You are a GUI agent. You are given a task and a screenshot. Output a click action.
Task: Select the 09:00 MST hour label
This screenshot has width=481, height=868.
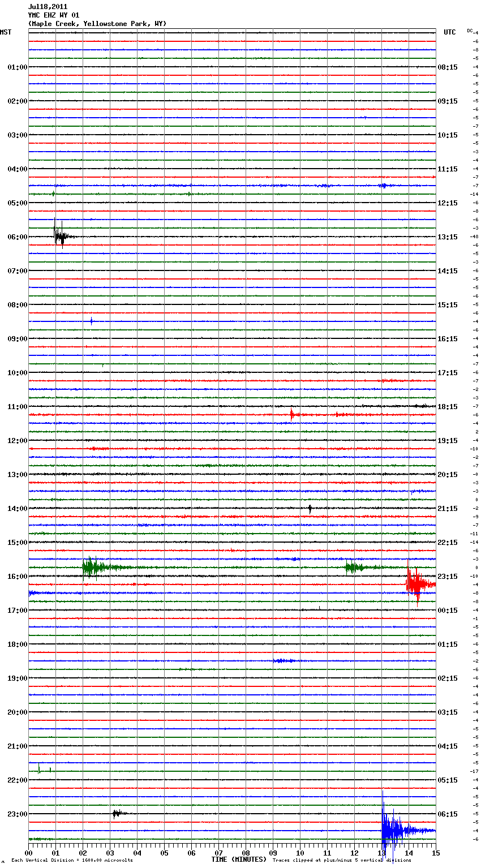(18, 339)
